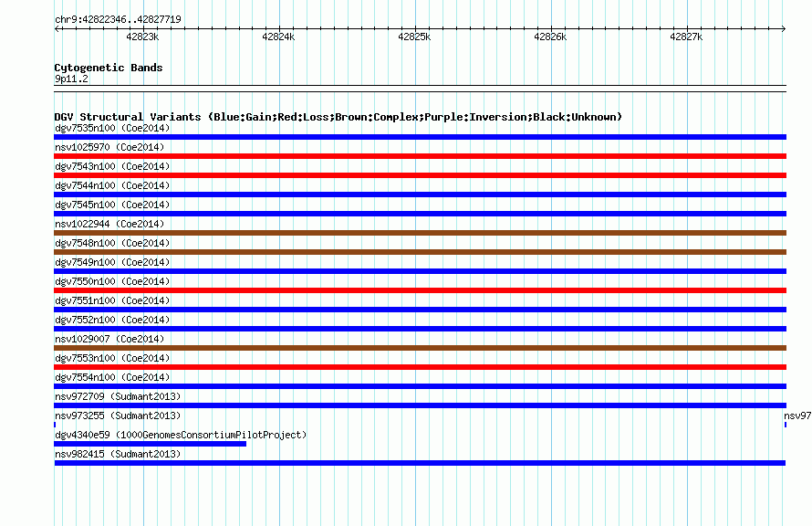Click the DGV Structural Variants track title
This screenshot has height=526, width=812.
pos(338,117)
